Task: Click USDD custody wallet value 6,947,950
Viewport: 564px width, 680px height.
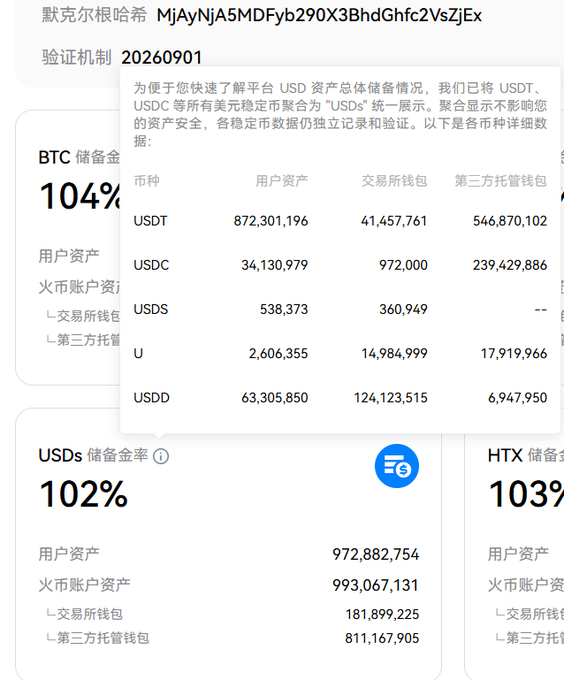Action: [518, 398]
